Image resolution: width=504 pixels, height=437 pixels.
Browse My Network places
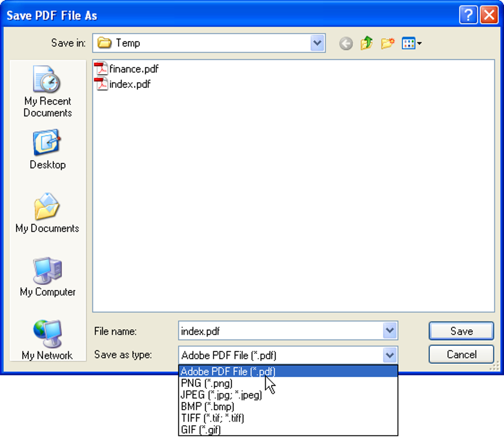(47, 340)
